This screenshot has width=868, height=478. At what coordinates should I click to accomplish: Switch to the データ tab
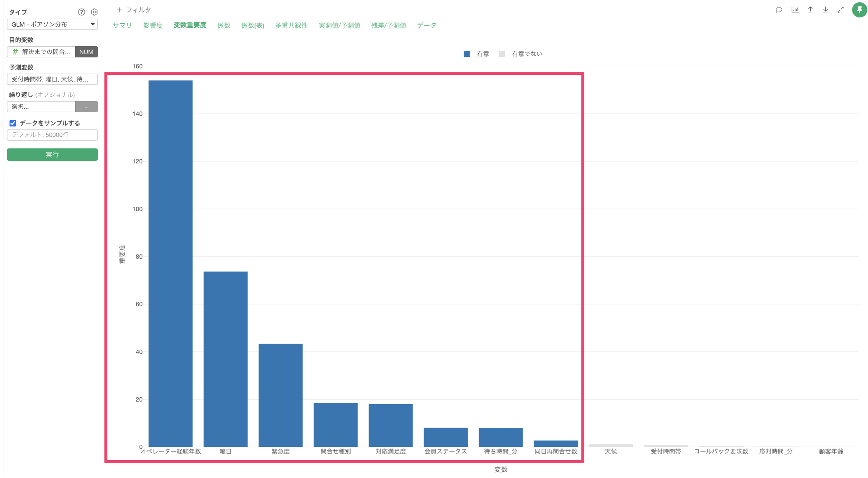point(427,26)
